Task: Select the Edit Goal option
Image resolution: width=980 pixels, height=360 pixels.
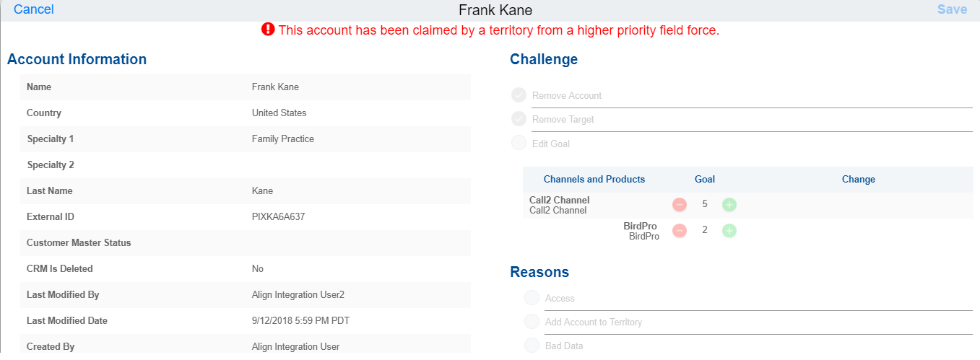Action: 519,144
